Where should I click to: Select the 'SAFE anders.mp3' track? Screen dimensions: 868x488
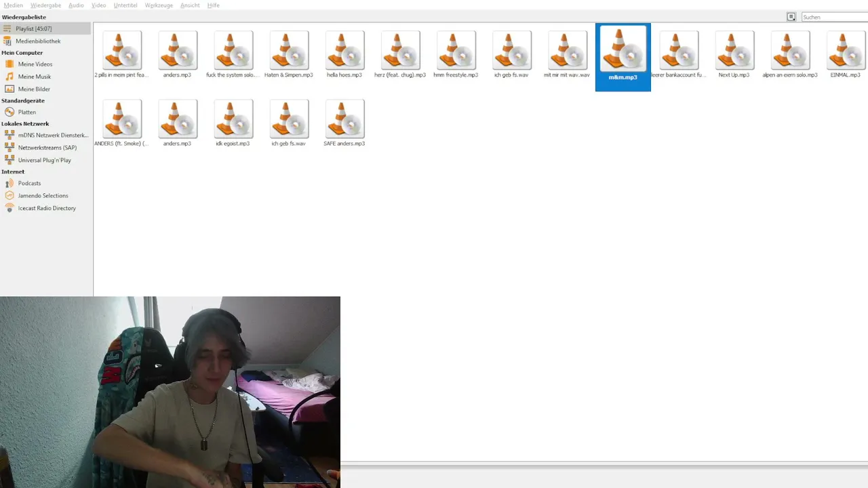tap(344, 123)
